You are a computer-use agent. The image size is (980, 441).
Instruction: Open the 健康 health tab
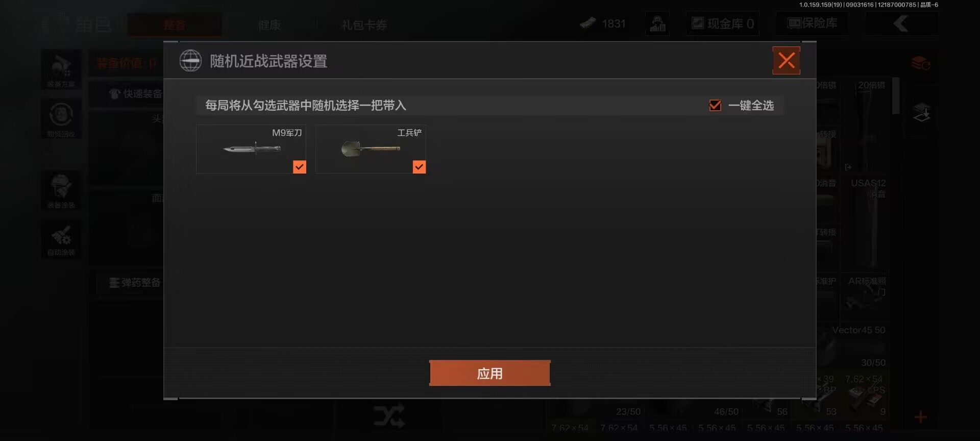point(269,24)
